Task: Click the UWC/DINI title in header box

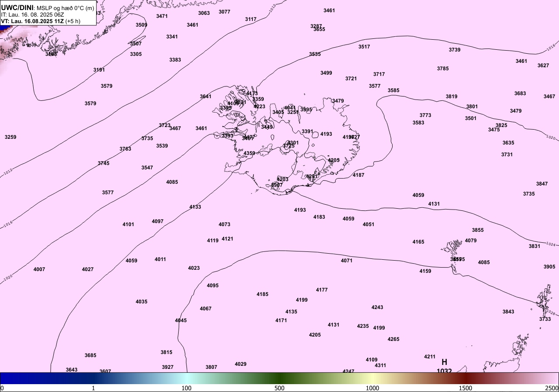Action: click(17, 7)
